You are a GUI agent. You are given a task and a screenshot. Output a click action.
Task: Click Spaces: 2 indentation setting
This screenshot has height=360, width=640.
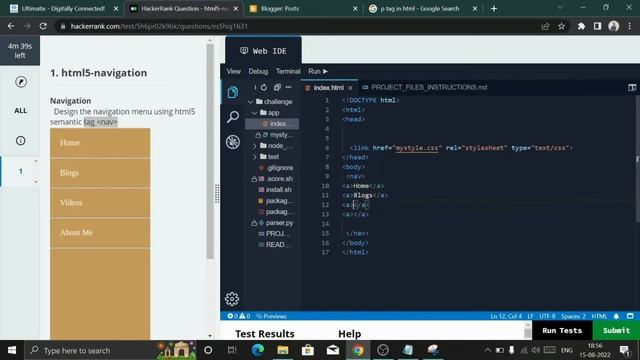pos(573,316)
